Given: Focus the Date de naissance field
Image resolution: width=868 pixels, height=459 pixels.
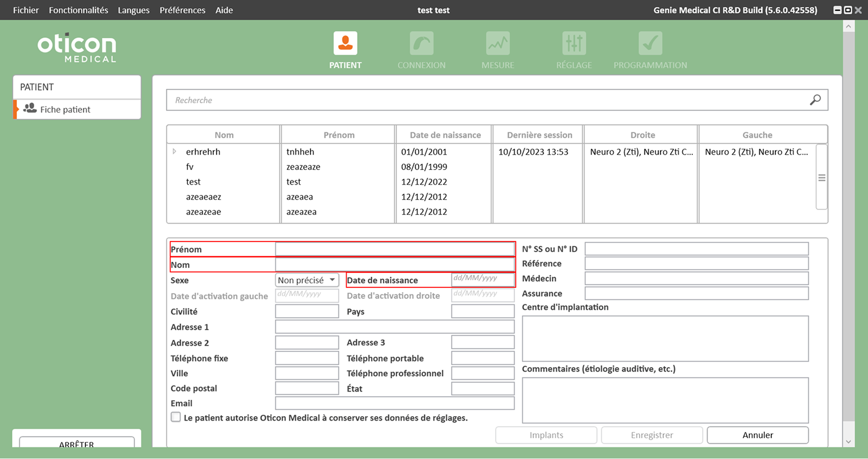Looking at the screenshot, I should (483, 280).
